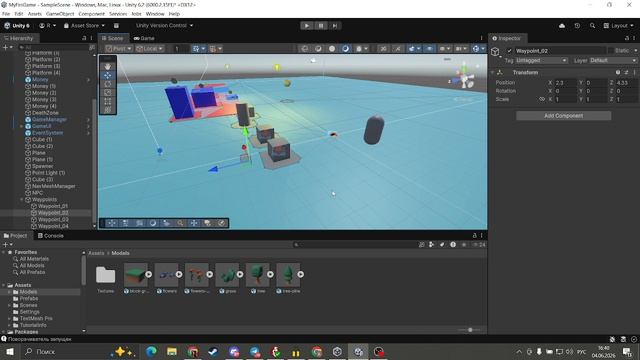The height and width of the screenshot is (360, 640).
Task: Open File Explorer from Windows taskbar
Action: 172,351
